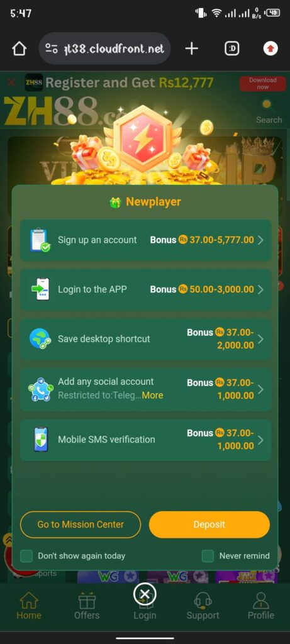This screenshot has width=290, height=644.
Task: Open Mobile SMS verification chevron
Action: point(260,440)
